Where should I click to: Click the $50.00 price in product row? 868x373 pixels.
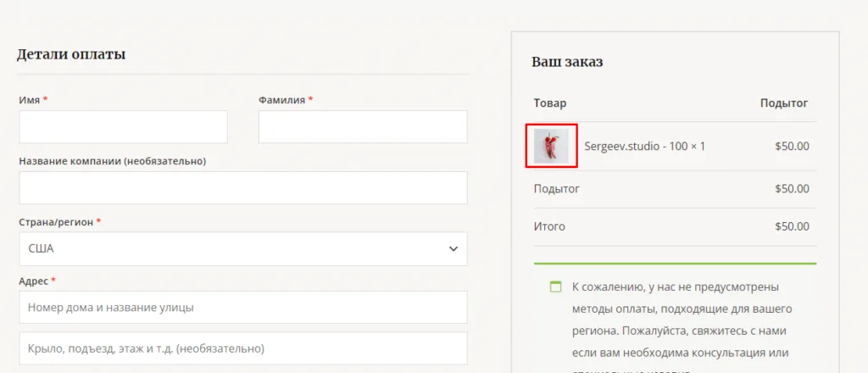point(792,147)
